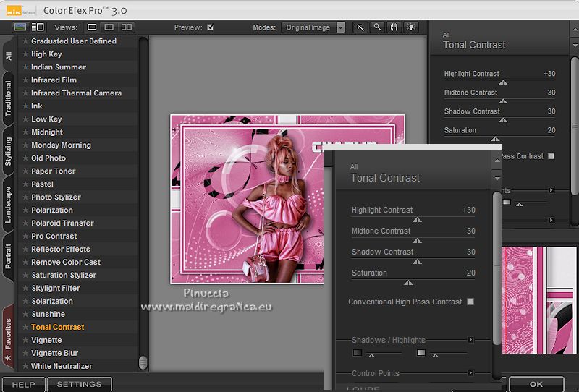Click the OK button
Viewport: 579px width, 392px height.
pyautogui.click(x=536, y=385)
